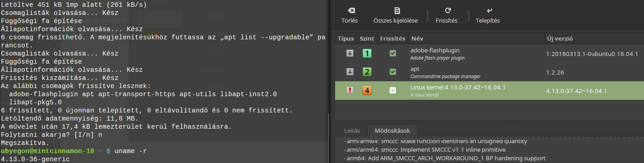The width and height of the screenshot is (644, 163).
Task: Toggle the Linux kernel update checkbox
Action: coord(392,90)
